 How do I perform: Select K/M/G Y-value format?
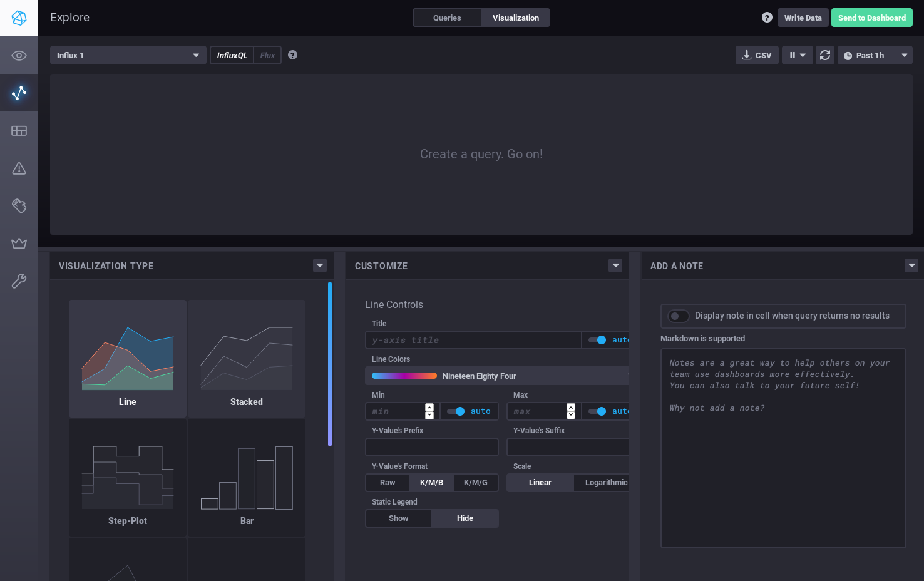click(x=475, y=483)
